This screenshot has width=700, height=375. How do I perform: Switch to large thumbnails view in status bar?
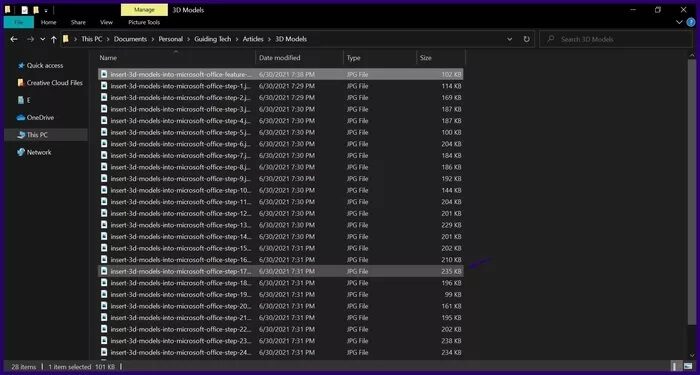(x=688, y=367)
